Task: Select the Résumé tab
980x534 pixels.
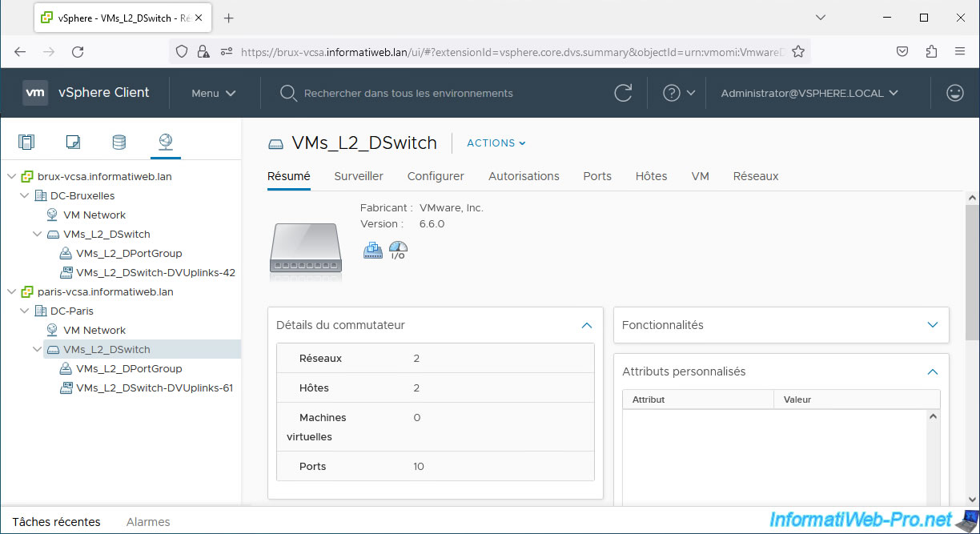Action: coord(288,176)
